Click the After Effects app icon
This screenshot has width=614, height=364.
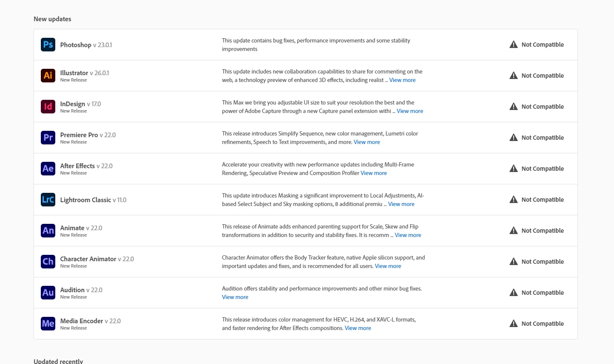pyautogui.click(x=48, y=169)
